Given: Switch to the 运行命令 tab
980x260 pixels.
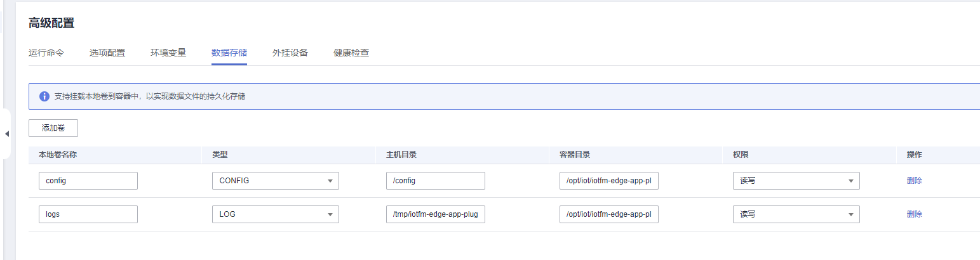Looking at the screenshot, I should (46, 53).
